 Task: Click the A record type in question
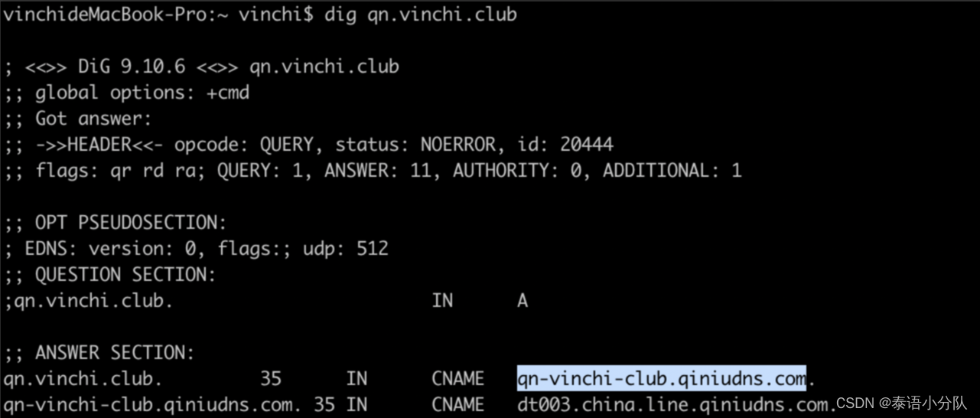(523, 301)
